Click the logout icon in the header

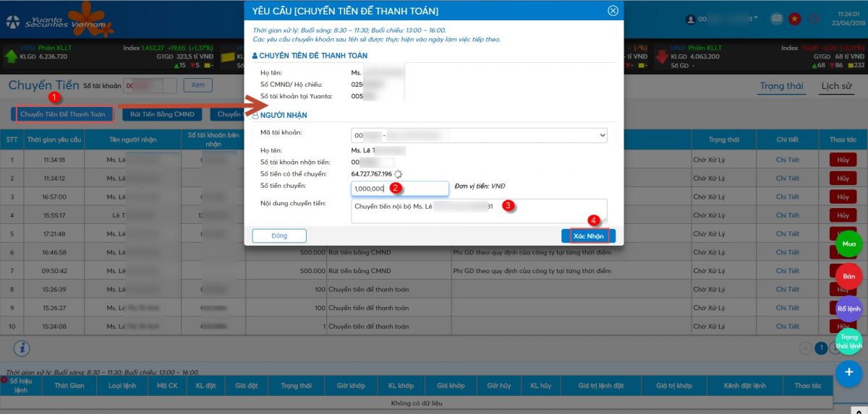(814, 19)
